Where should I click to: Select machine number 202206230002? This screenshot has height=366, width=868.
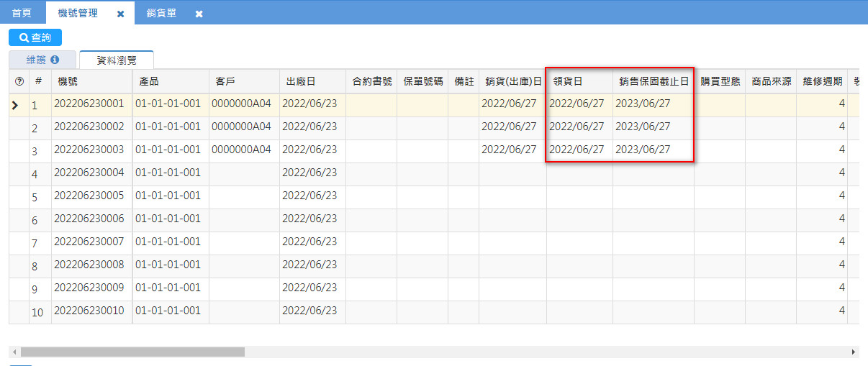[89, 127]
